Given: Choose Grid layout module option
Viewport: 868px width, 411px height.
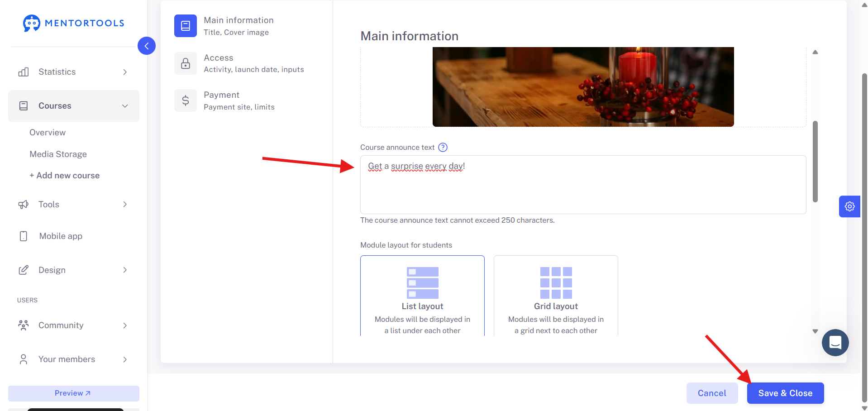Looking at the screenshot, I should click(x=556, y=296).
